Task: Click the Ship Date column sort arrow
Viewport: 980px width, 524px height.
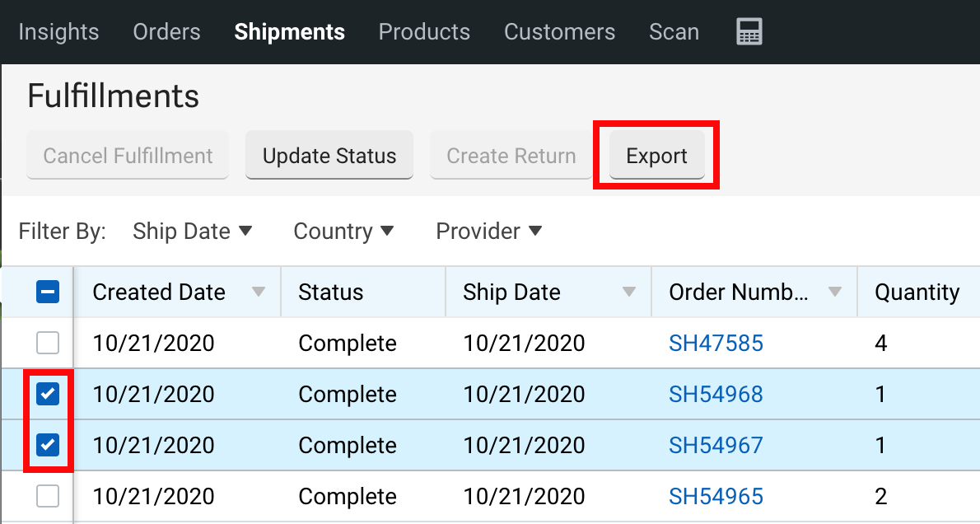Action: click(629, 292)
